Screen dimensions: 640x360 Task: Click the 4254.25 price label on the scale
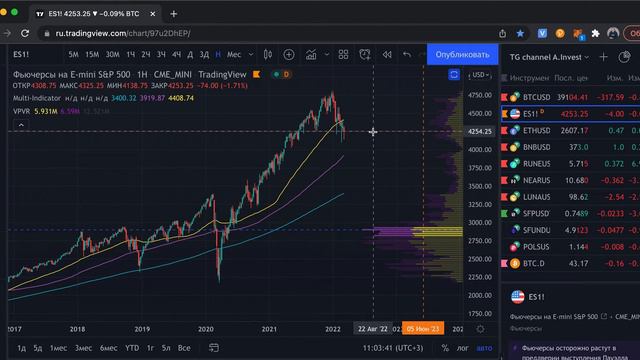pos(480,131)
